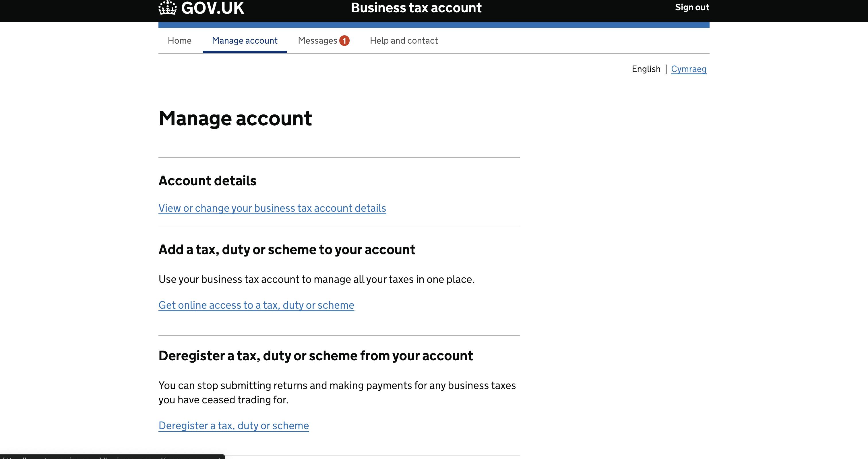This screenshot has height=459, width=868.
Task: Click the Deregister section heading
Action: click(315, 356)
